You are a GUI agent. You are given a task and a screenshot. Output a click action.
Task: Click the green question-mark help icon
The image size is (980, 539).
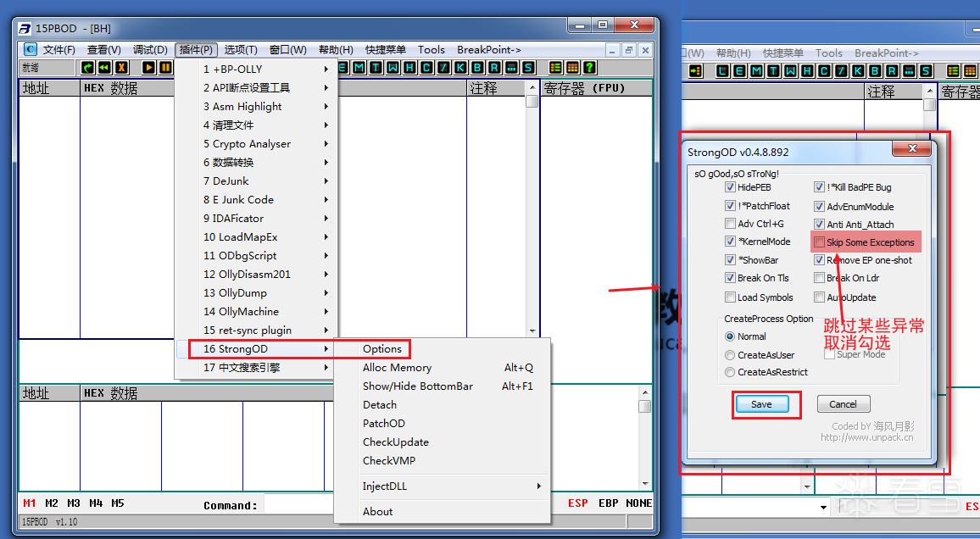(589, 68)
